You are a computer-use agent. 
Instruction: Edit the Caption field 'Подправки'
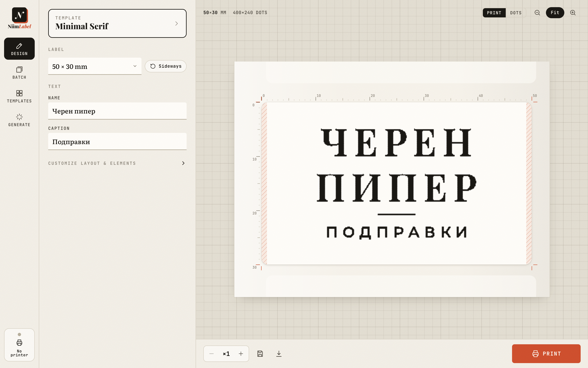tap(117, 142)
